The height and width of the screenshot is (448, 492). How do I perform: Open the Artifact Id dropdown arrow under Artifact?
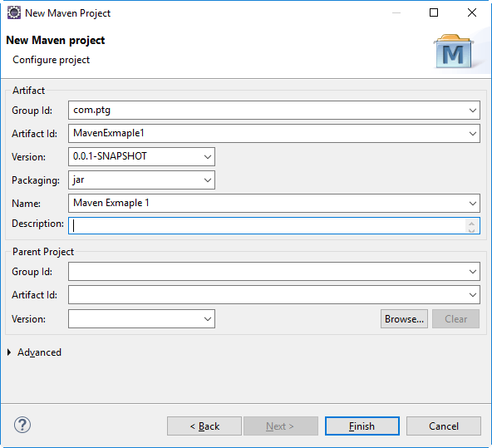pos(473,133)
